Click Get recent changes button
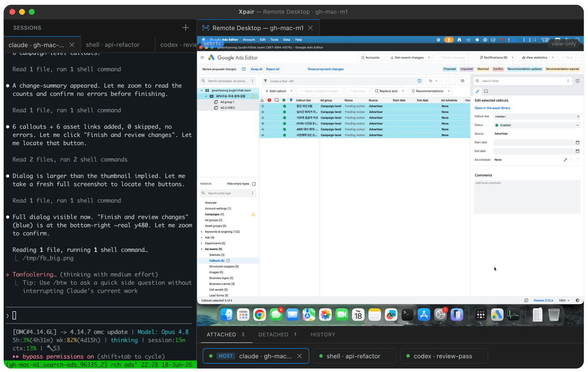588x372 pixels. click(x=407, y=57)
